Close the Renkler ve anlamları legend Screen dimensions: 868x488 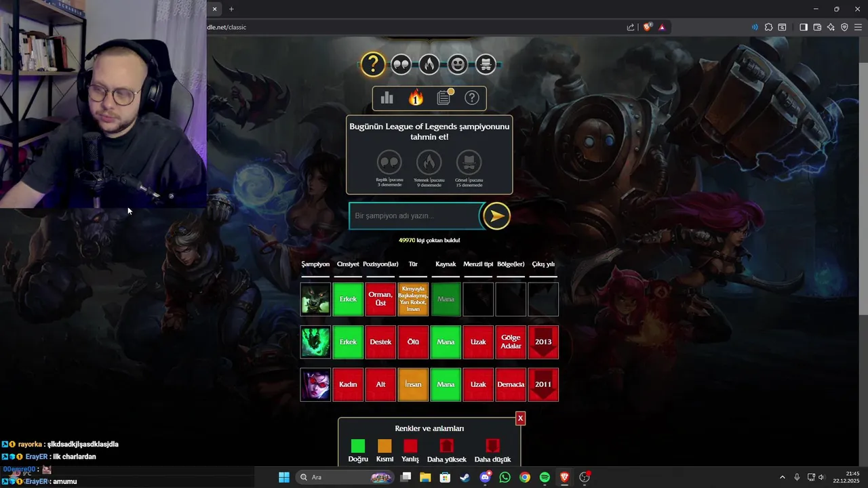point(520,418)
